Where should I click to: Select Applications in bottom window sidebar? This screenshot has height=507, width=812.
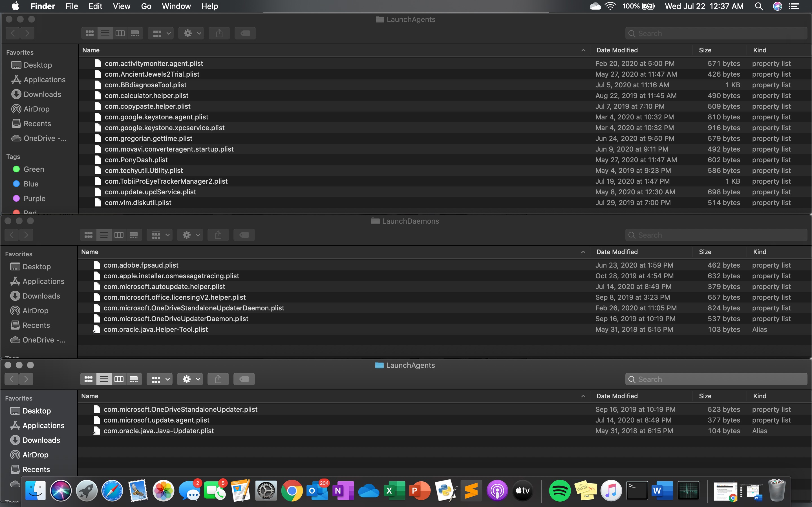43,426
